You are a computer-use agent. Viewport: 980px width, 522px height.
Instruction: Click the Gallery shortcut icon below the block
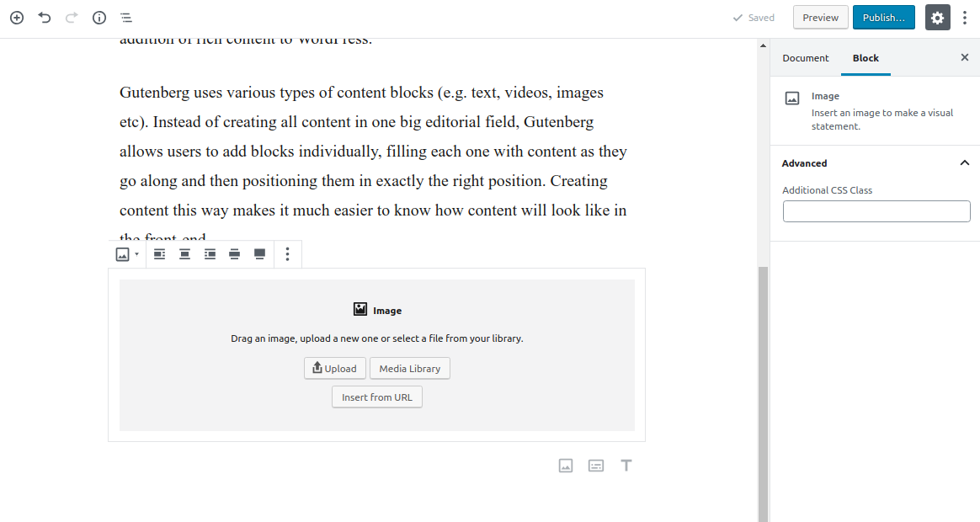pos(596,465)
